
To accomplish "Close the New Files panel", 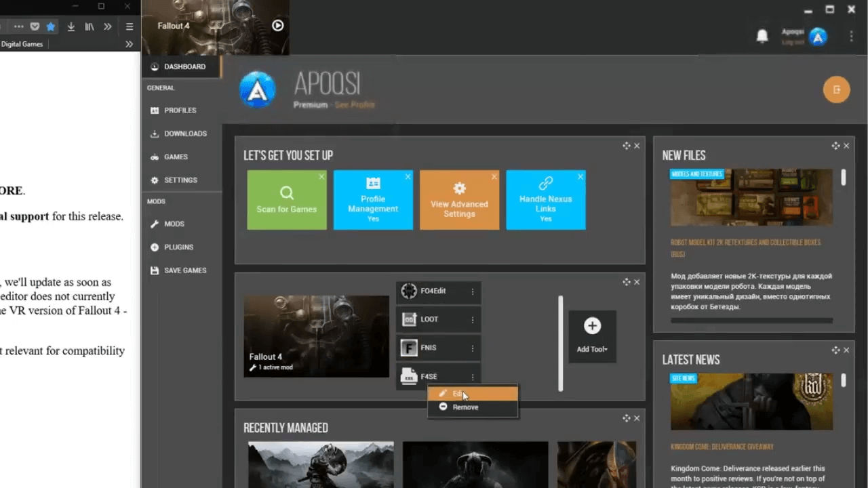I will (846, 146).
